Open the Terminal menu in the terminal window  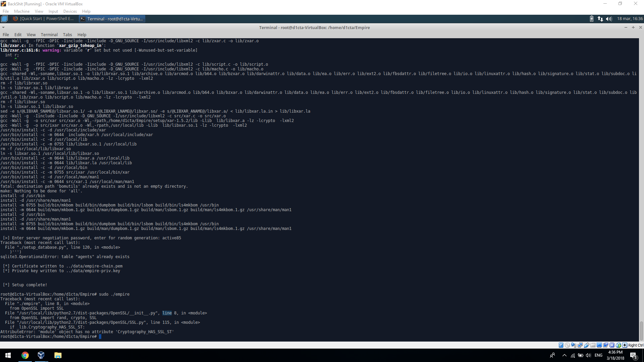49,35
